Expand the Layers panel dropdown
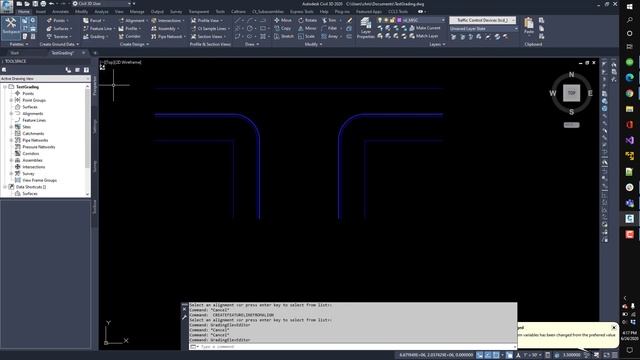Screen dimensions: 640x360 (437, 44)
